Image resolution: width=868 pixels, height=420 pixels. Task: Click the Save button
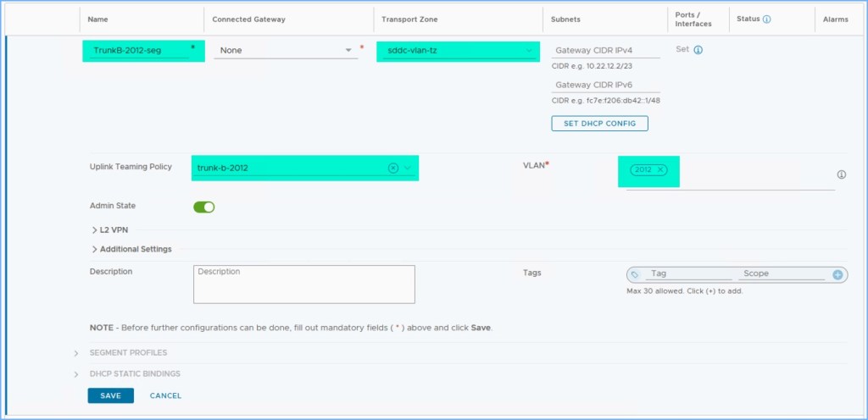pos(110,395)
